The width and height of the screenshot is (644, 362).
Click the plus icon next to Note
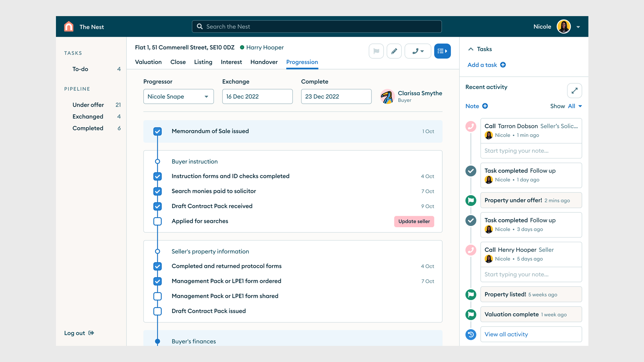pos(485,106)
